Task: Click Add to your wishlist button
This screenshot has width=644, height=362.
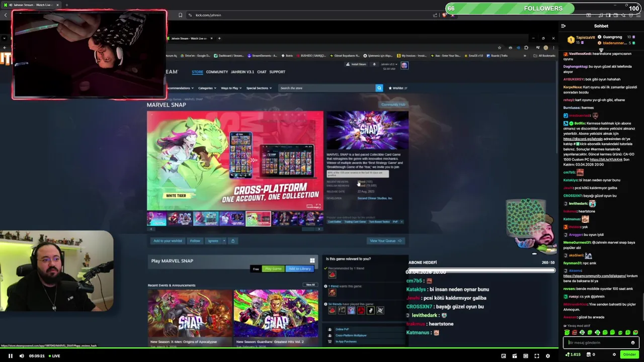Action: click(x=168, y=241)
